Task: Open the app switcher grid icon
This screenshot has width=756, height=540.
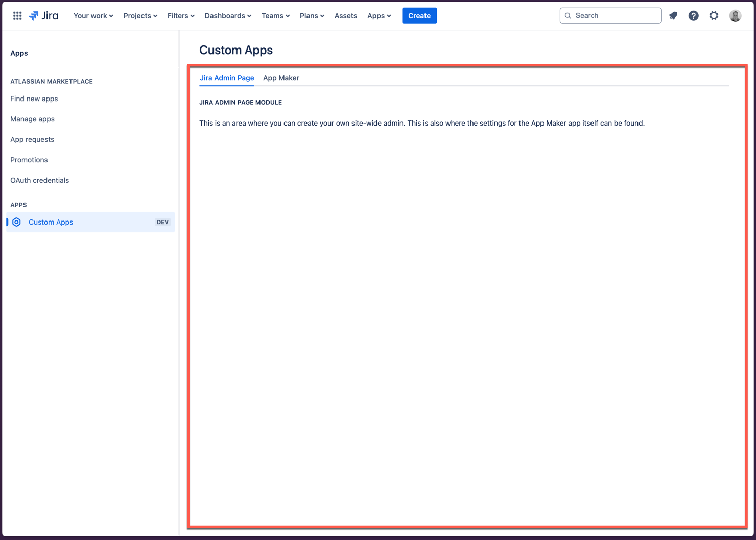Action: click(17, 16)
